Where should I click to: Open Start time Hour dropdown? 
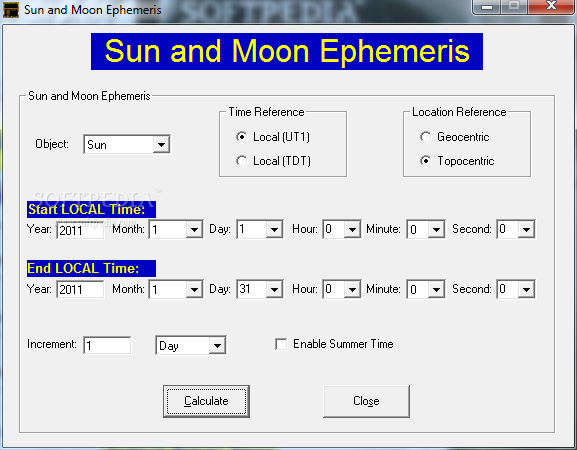click(341, 229)
